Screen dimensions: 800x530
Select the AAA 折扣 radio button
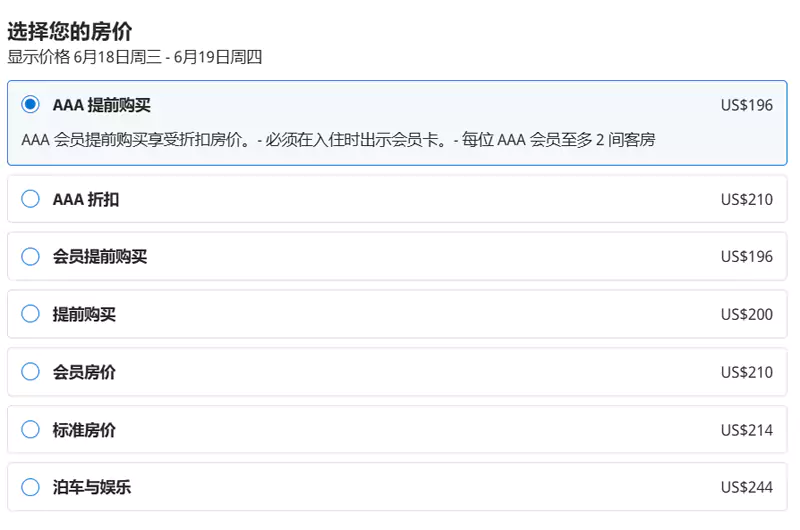(x=31, y=199)
